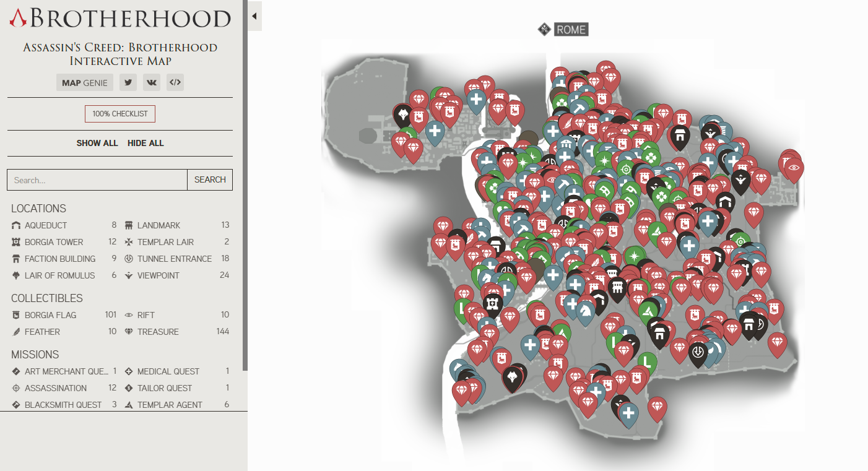Open the VK share icon
The width and height of the screenshot is (868, 471).
click(x=152, y=83)
